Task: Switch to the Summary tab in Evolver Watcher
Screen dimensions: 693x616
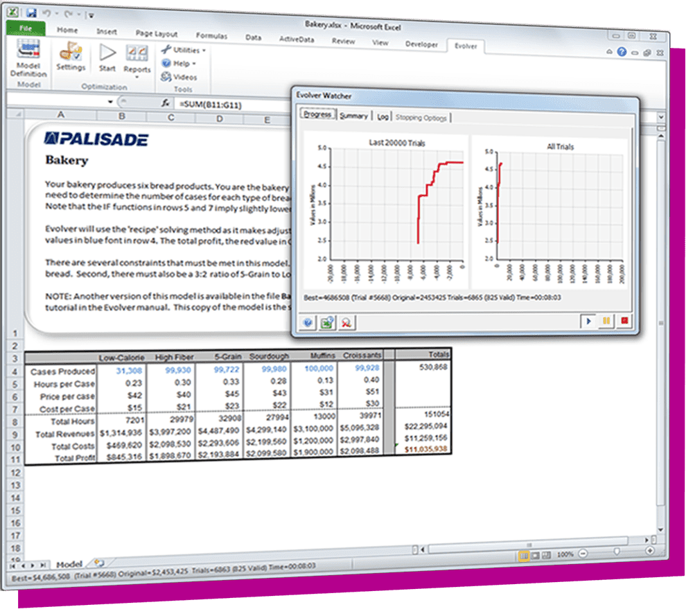Action: (x=353, y=116)
